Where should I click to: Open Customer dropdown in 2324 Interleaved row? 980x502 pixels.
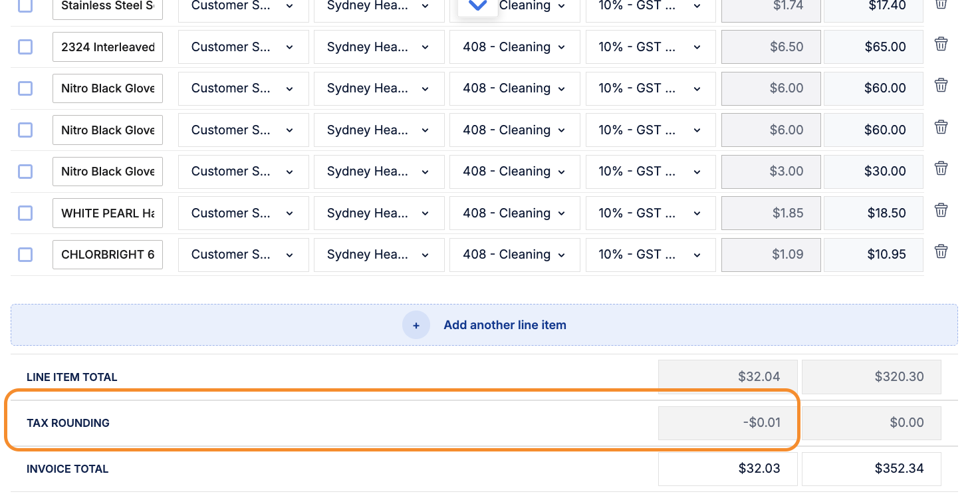click(x=243, y=47)
